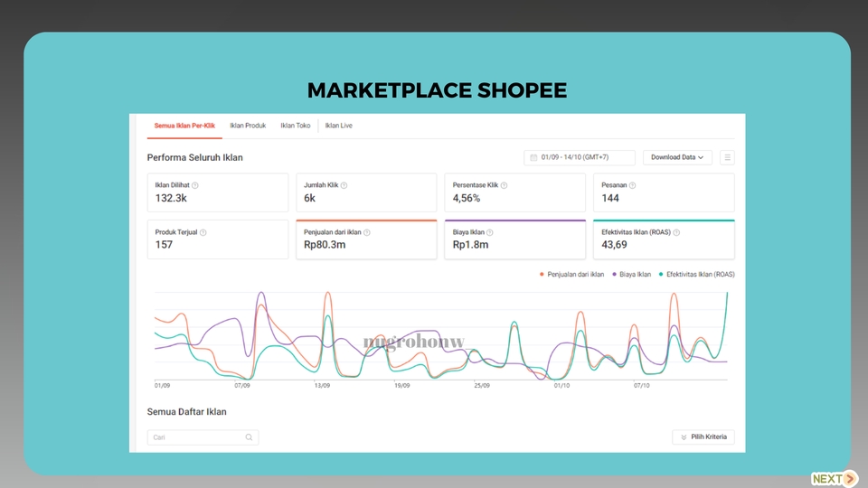Viewport: 868px width, 488px height.
Task: Toggle the Penjualan dari iklan metric card
Action: click(x=366, y=239)
